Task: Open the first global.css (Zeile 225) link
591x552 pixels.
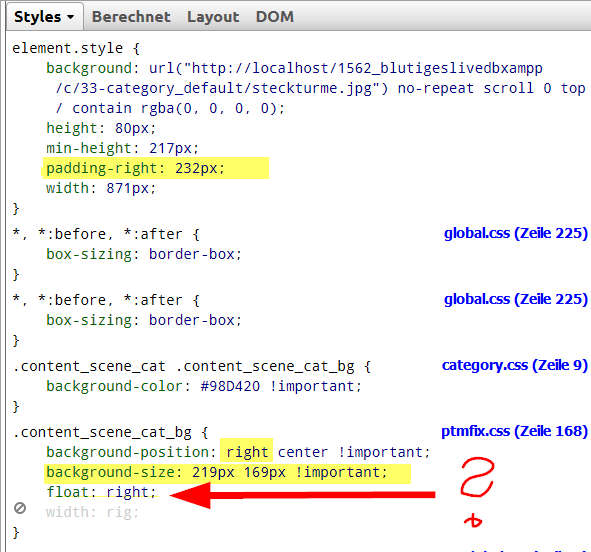Action: pos(516,233)
